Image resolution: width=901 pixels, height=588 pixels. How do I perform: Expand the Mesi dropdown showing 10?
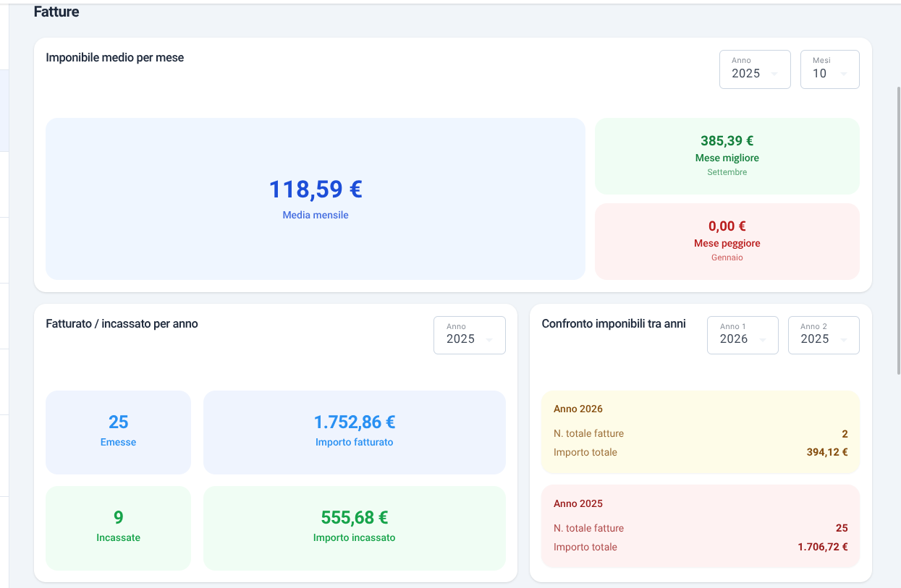[x=829, y=69]
